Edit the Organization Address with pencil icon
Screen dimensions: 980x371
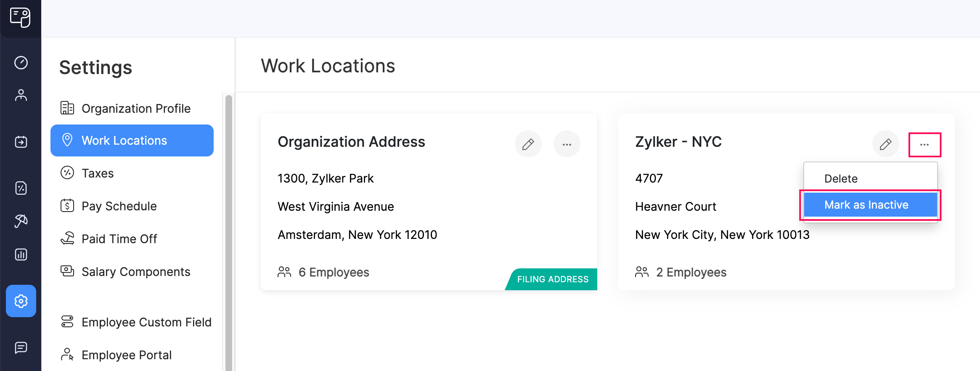[528, 144]
